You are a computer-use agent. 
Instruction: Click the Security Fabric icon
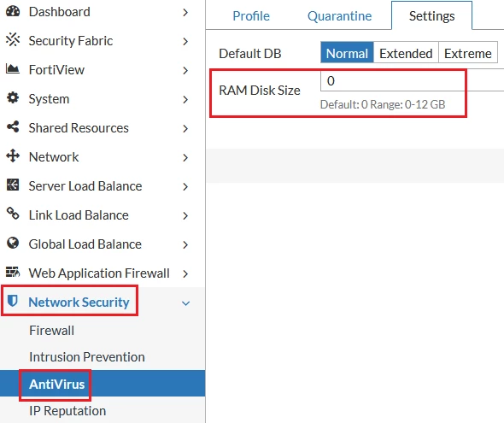point(13,40)
